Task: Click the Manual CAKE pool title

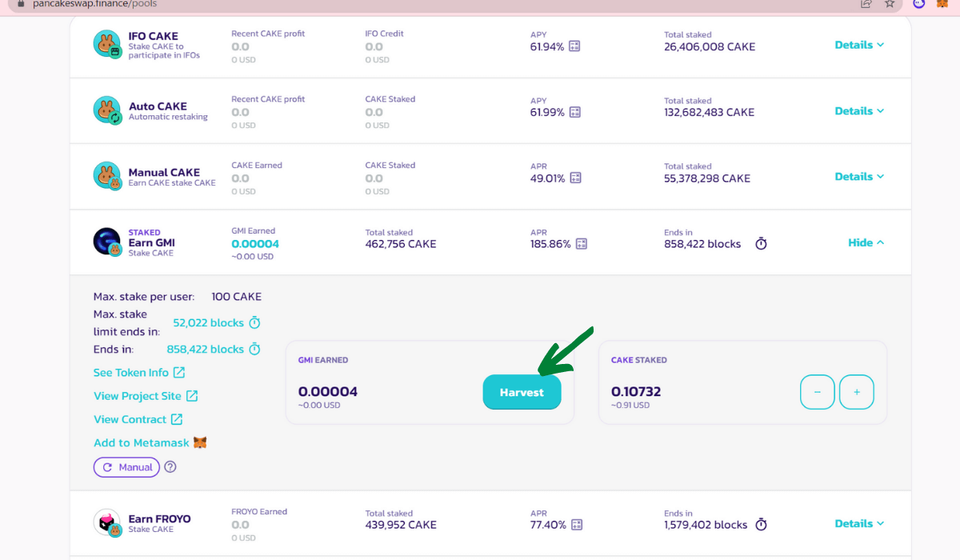Action: pyautogui.click(x=164, y=172)
